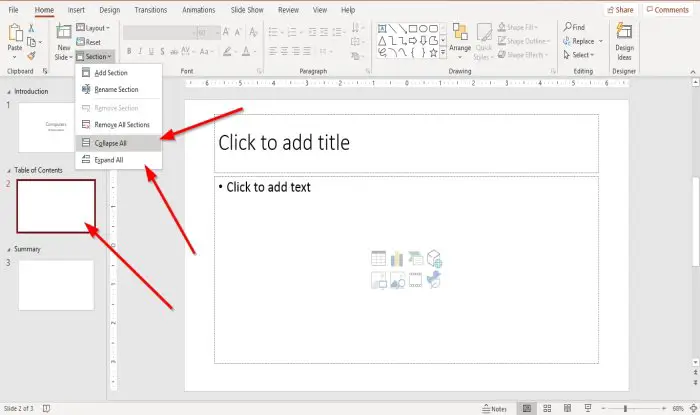Open the Insert tab

click(x=76, y=10)
